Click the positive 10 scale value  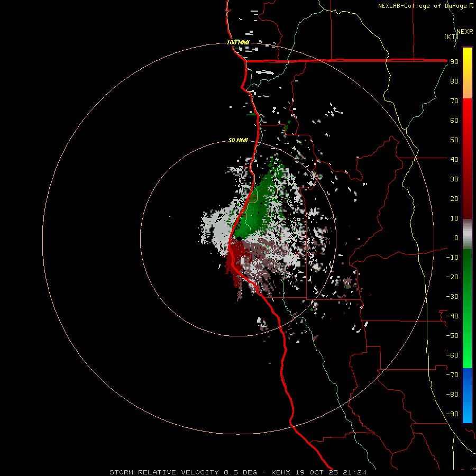454,218
